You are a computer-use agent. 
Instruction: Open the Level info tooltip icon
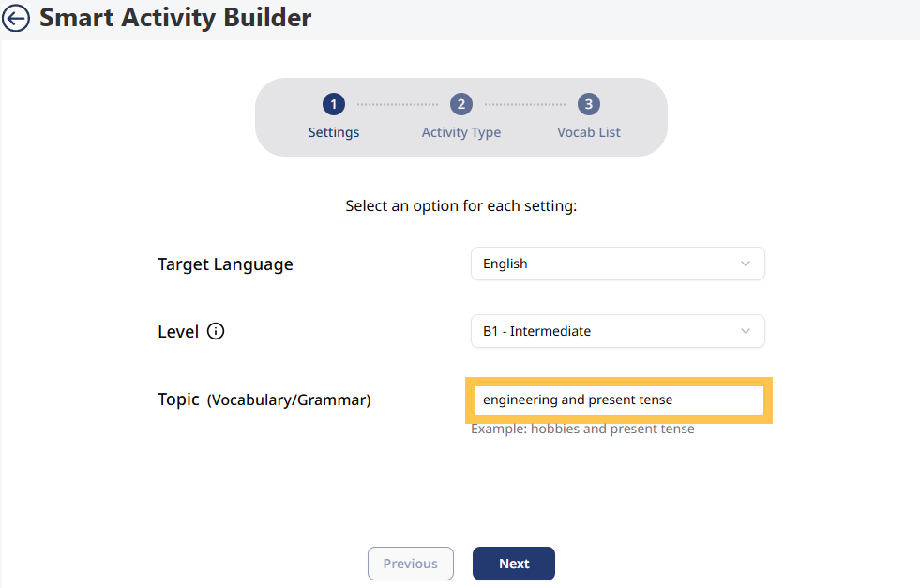[216, 331]
